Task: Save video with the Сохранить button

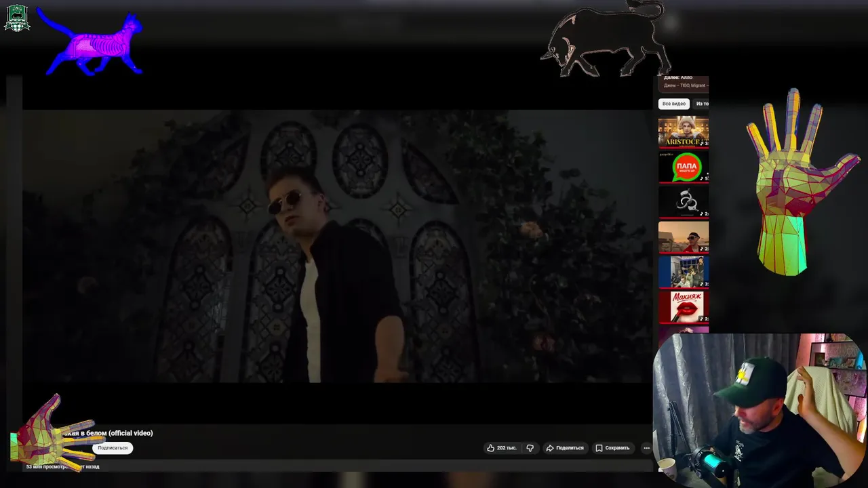Action: (612, 448)
